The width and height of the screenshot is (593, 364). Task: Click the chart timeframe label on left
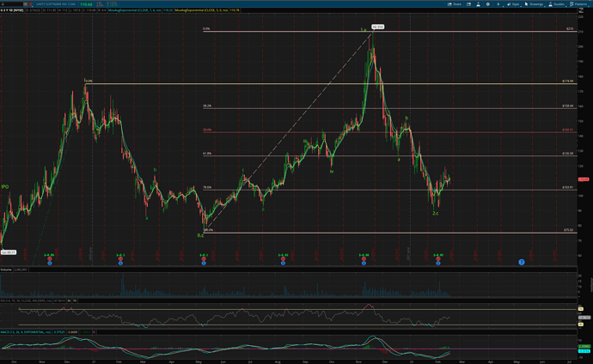click(x=12, y=10)
